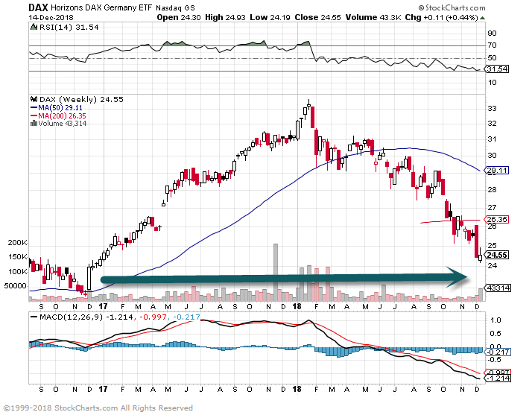Click the 200K volume axis label
The image size is (532, 415).
click(18, 243)
